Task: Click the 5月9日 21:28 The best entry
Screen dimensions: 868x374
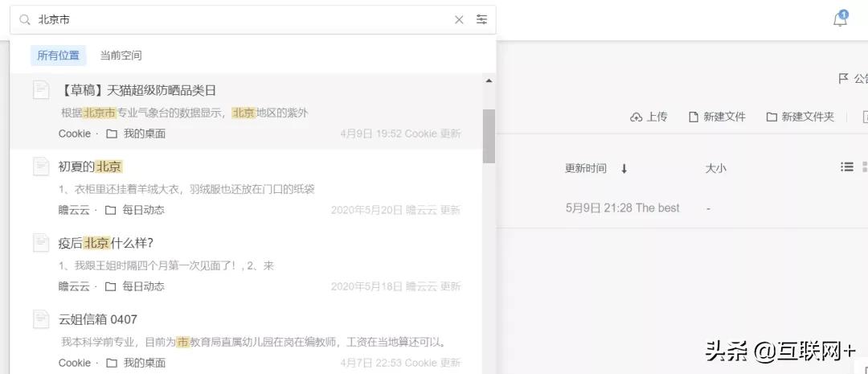Action: pyautogui.click(x=622, y=208)
